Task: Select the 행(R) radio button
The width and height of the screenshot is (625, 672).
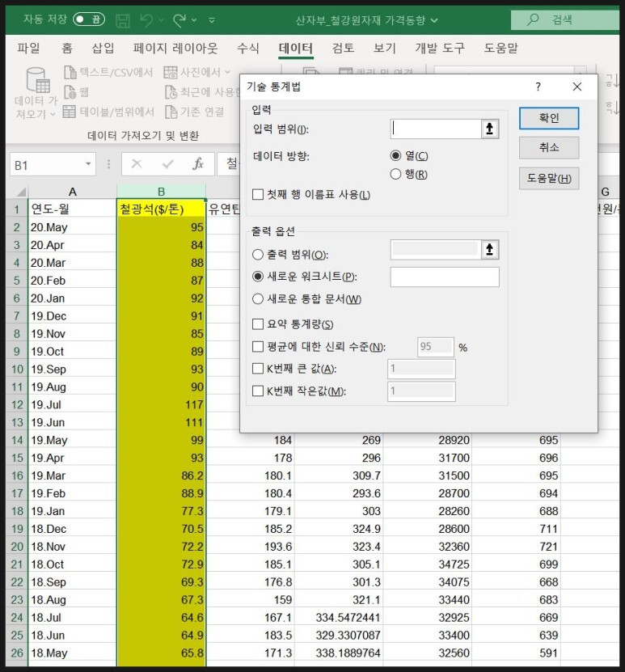Action: pyautogui.click(x=396, y=174)
